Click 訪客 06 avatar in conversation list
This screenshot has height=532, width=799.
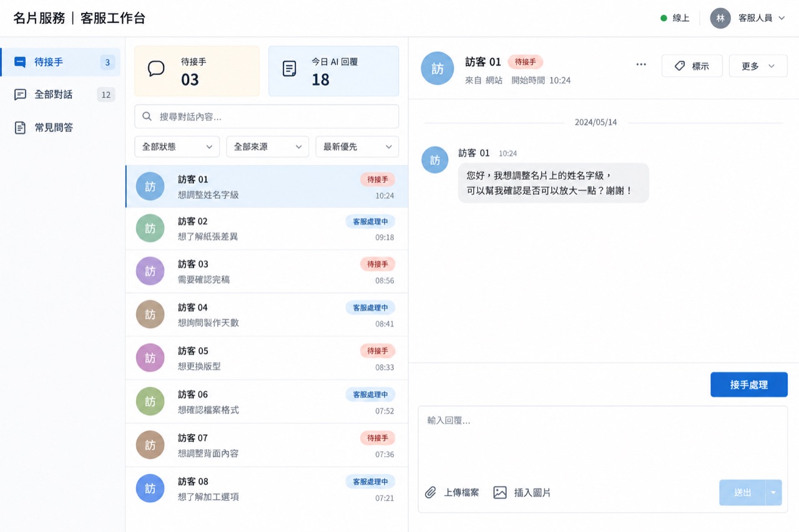point(150,402)
